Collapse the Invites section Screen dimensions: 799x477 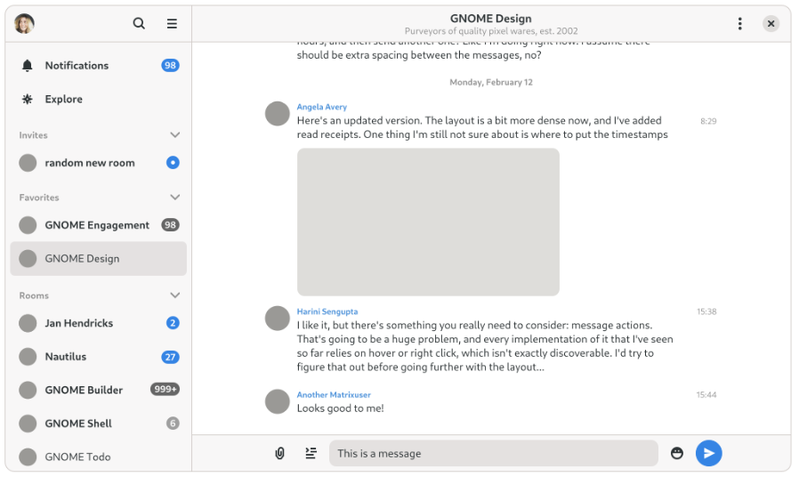175,135
